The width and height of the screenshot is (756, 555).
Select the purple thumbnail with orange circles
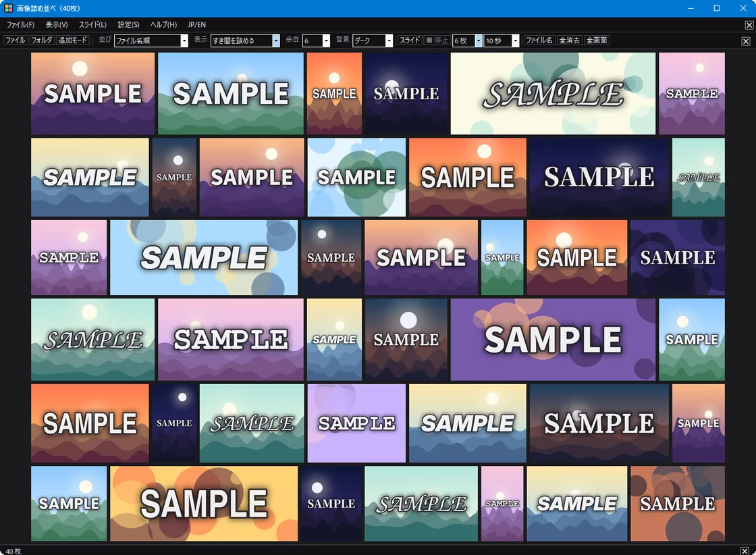[x=553, y=340]
